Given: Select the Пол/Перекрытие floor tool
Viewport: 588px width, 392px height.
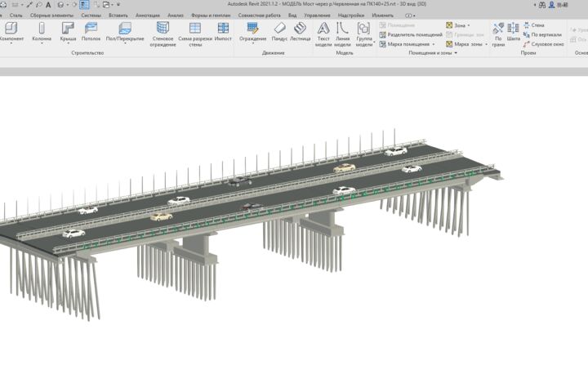Looking at the screenshot, I should (125, 32).
